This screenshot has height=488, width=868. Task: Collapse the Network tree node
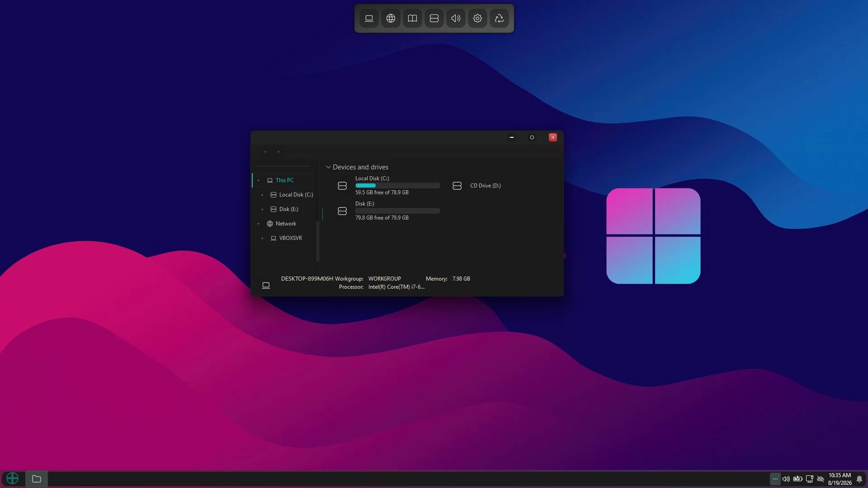pos(258,224)
